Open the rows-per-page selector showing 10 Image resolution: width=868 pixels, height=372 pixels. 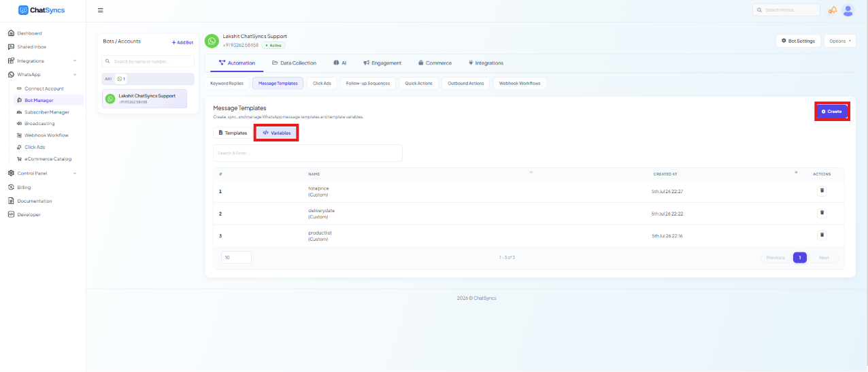click(237, 258)
